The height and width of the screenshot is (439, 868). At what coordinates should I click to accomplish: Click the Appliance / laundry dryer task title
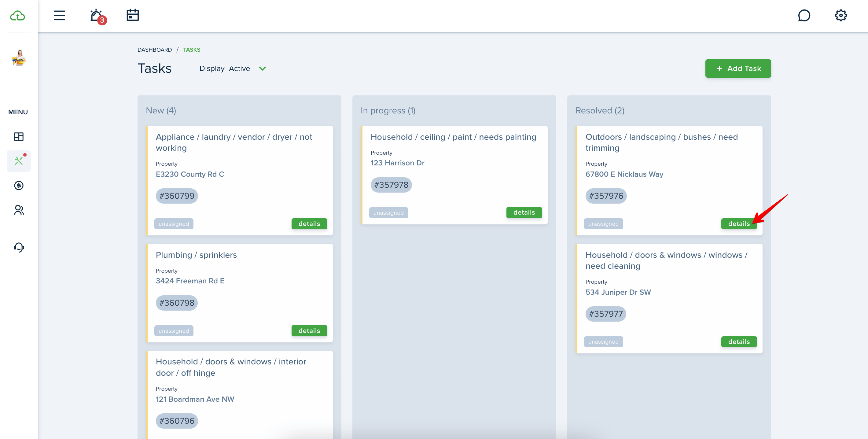[234, 142]
